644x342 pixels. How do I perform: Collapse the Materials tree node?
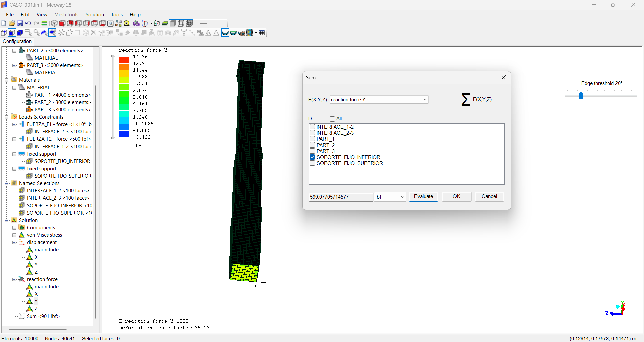click(7, 80)
